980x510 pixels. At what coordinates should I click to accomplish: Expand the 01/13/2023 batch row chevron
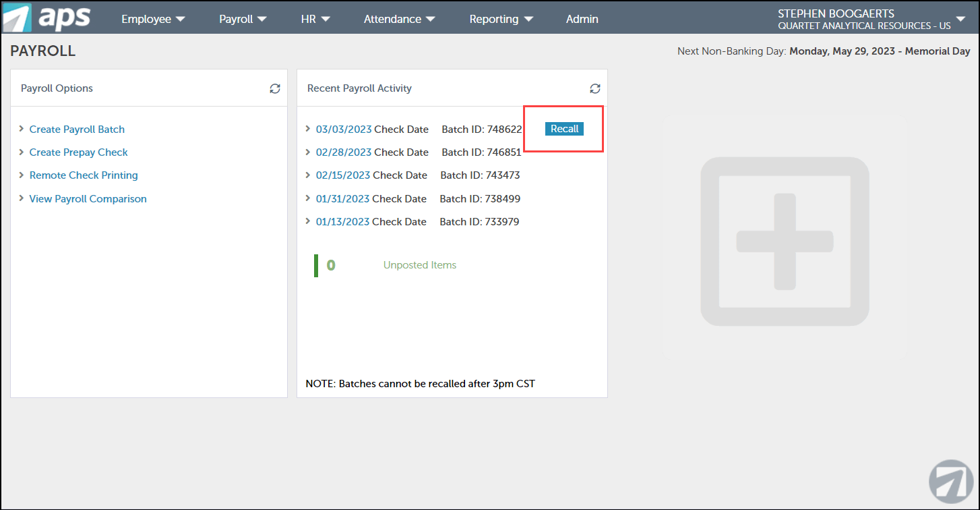tap(308, 221)
